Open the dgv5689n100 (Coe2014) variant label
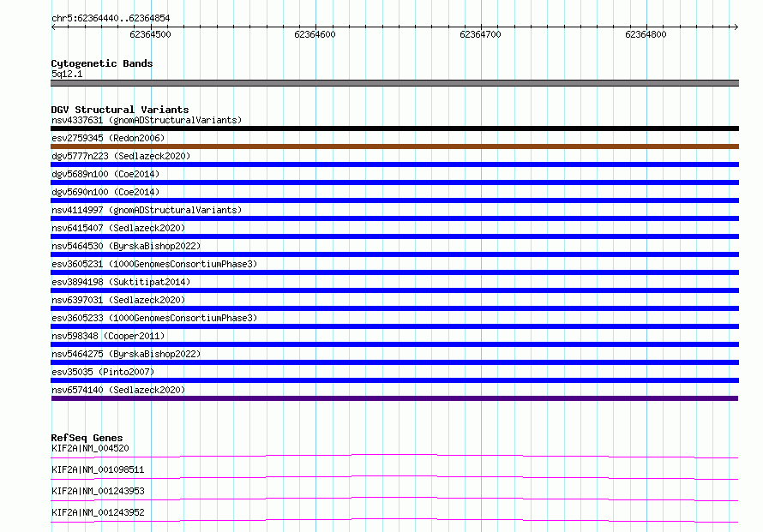763x532 pixels. tap(105, 174)
